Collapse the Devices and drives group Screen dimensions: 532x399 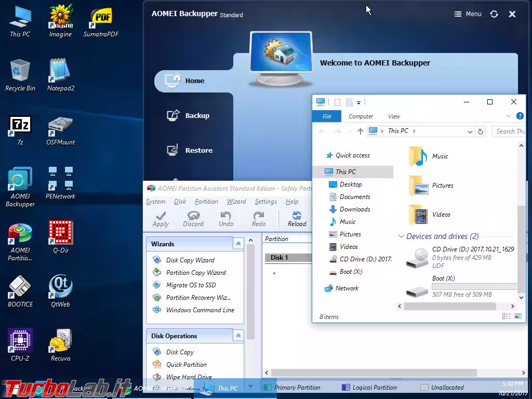(401, 236)
